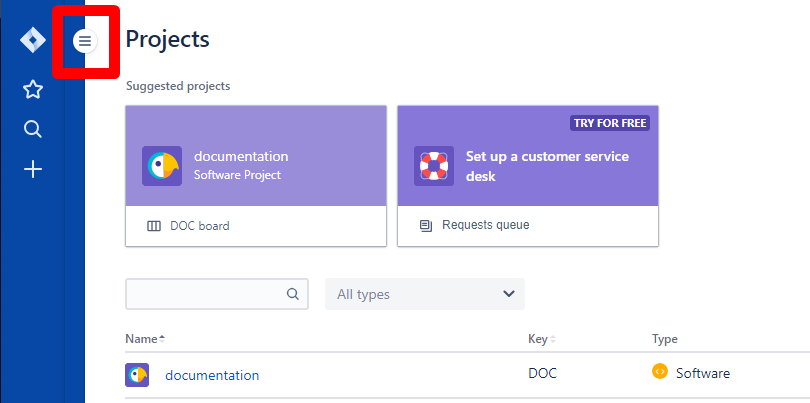Select Set up a customer service desk card
810x403 pixels.
coord(548,166)
